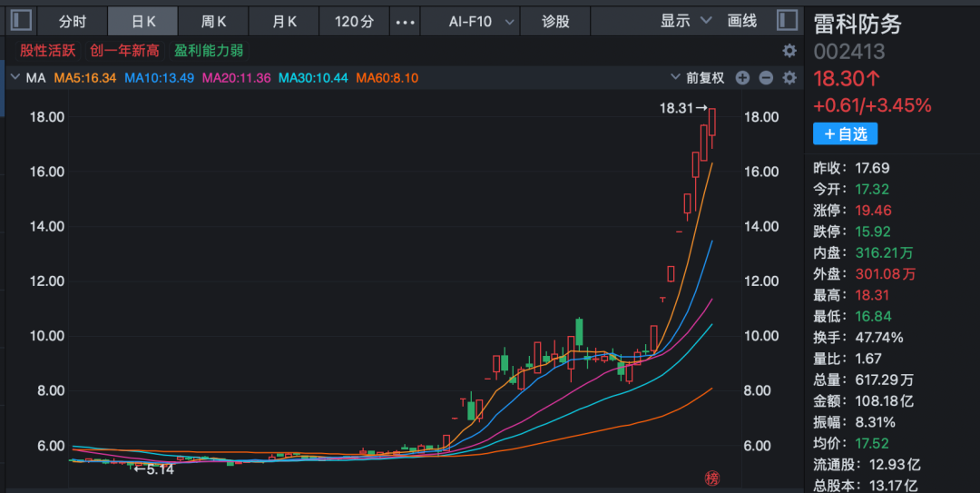980x493 pixels.
Task: Click the red 榜 badge on chart
Action: click(x=712, y=478)
